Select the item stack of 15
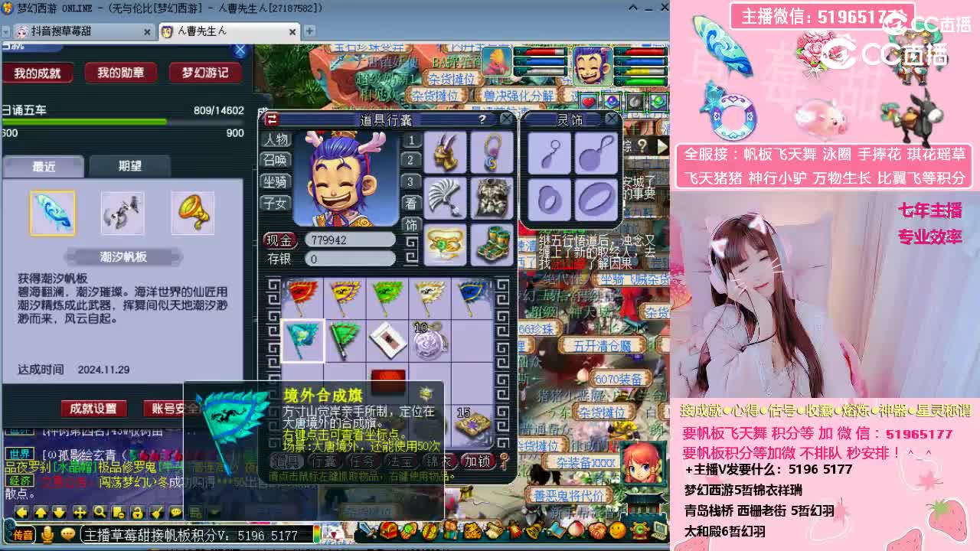Screen dimensions: 980x551 472,425
